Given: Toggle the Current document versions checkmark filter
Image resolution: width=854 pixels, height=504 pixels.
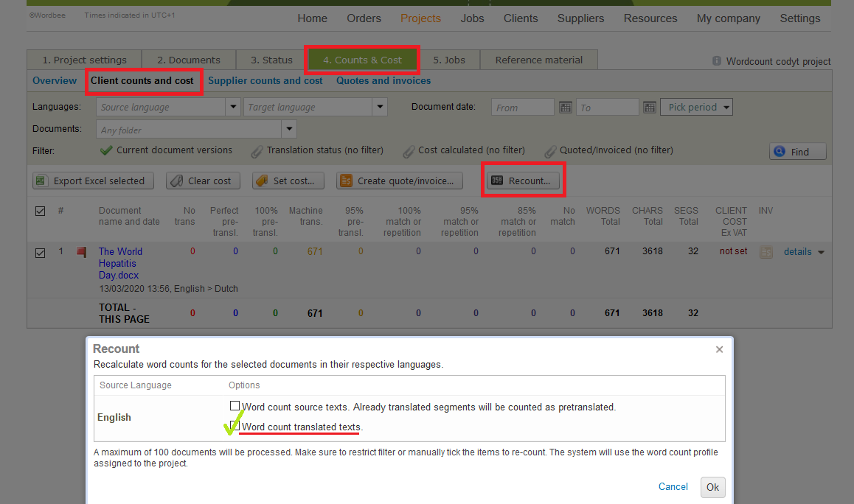Looking at the screenshot, I should [x=106, y=150].
